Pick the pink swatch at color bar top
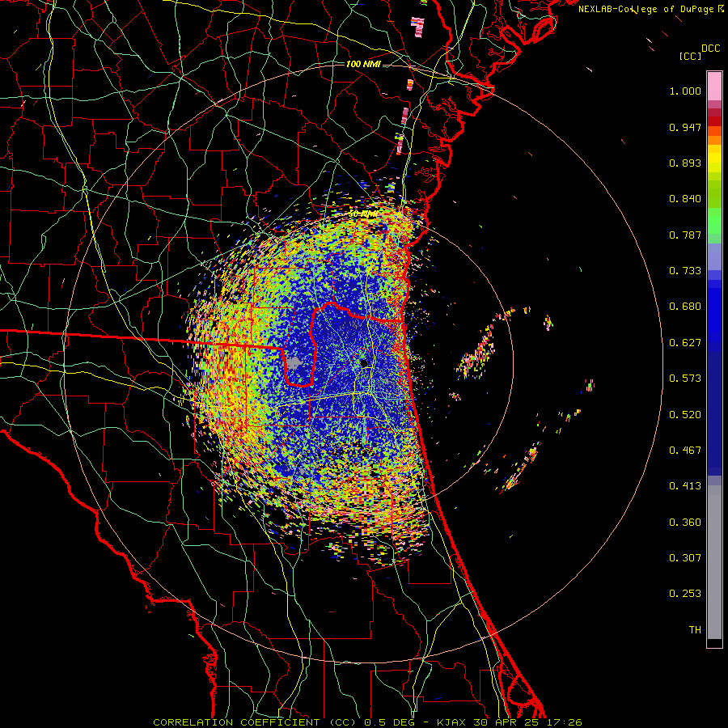The image size is (728, 728). 714,87
